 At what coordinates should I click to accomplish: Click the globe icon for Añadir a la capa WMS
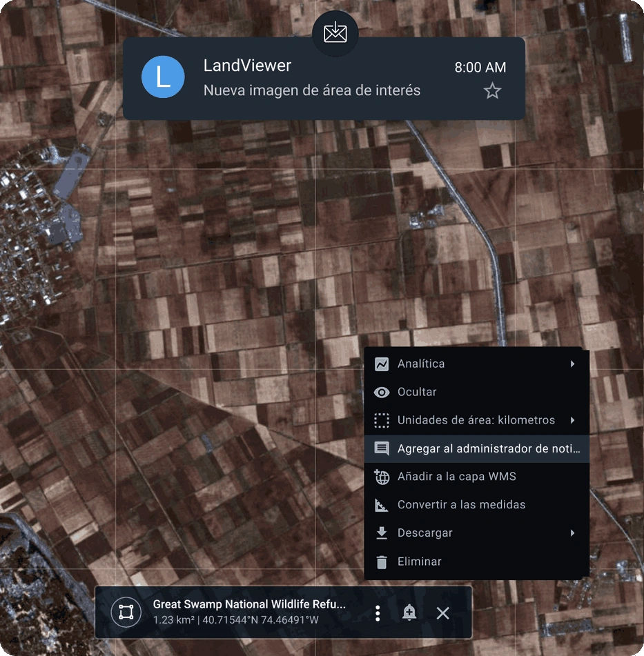(x=382, y=477)
